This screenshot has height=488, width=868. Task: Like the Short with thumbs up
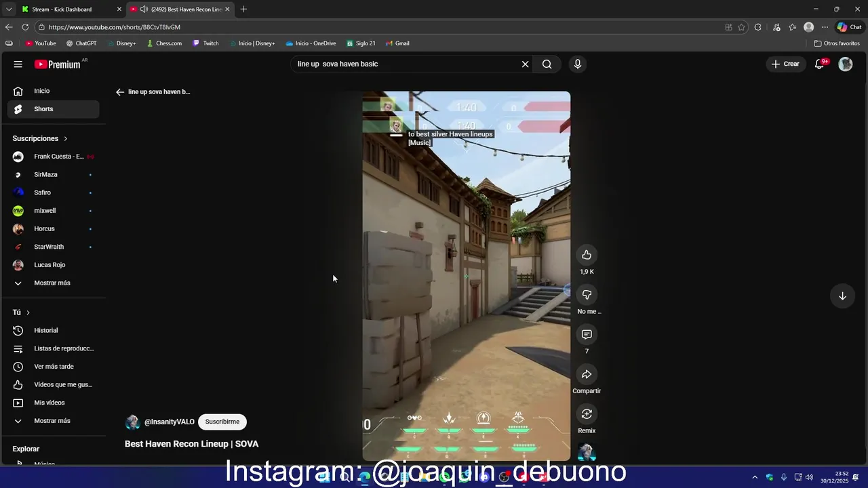[x=587, y=255]
